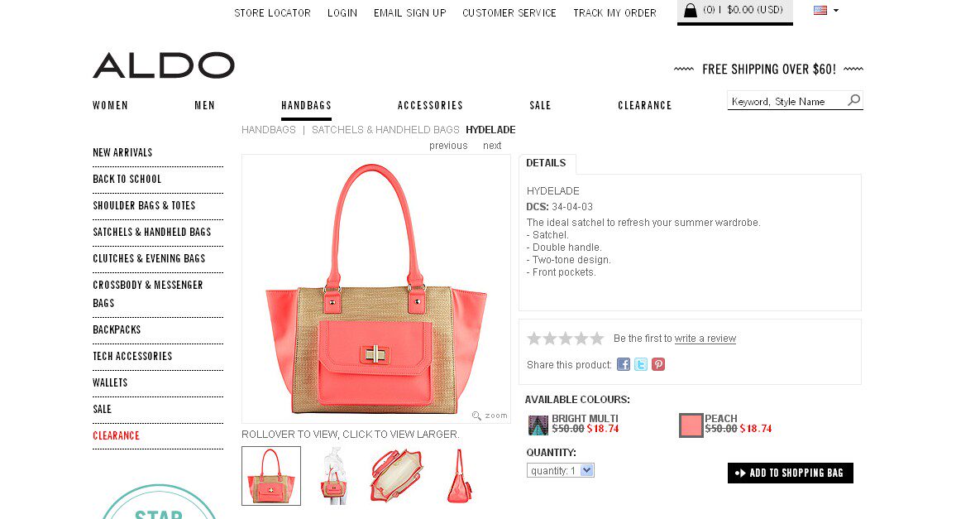Choose the Peach colour swatch
The image size is (980, 519).
point(691,425)
